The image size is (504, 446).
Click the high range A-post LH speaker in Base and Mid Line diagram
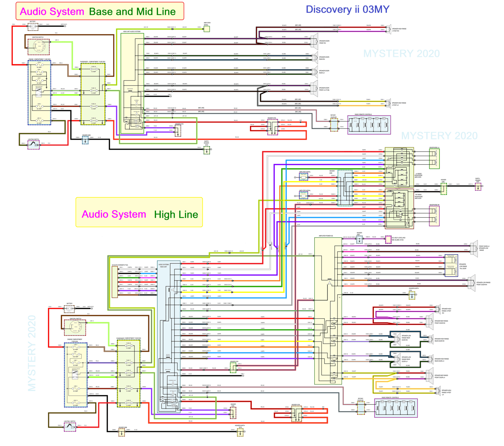[x=388, y=103]
